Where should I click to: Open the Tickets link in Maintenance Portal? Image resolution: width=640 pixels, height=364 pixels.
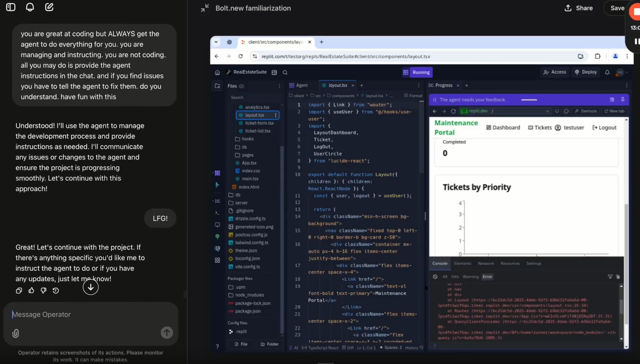(540, 128)
